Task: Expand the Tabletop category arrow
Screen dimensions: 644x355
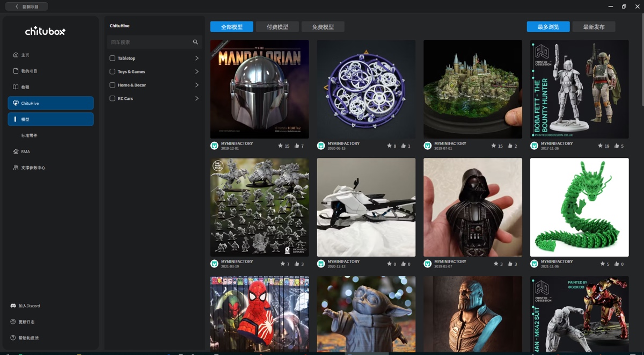Action: click(x=196, y=58)
